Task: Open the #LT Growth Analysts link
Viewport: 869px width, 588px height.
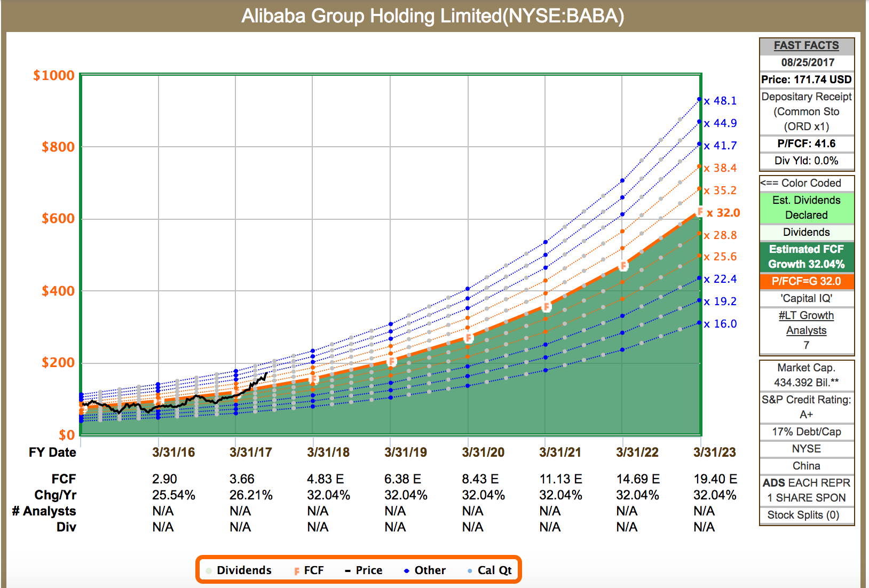Action: click(807, 323)
